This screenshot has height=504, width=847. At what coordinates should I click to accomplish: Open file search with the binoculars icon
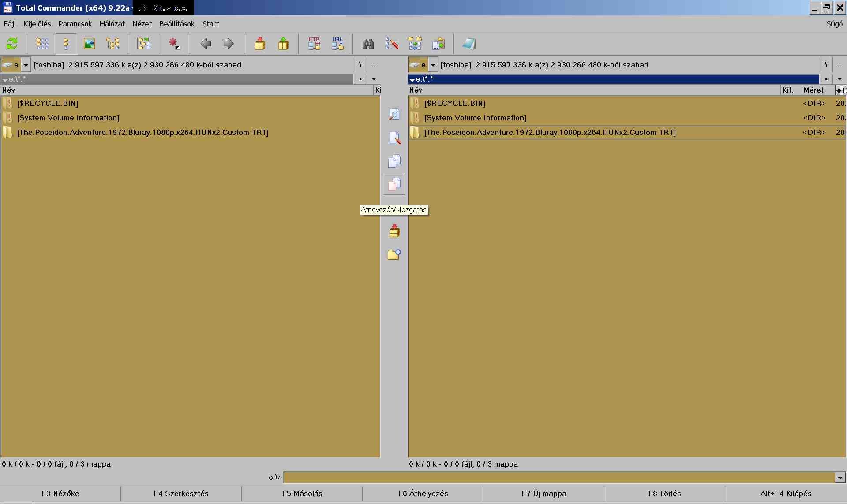click(x=368, y=44)
